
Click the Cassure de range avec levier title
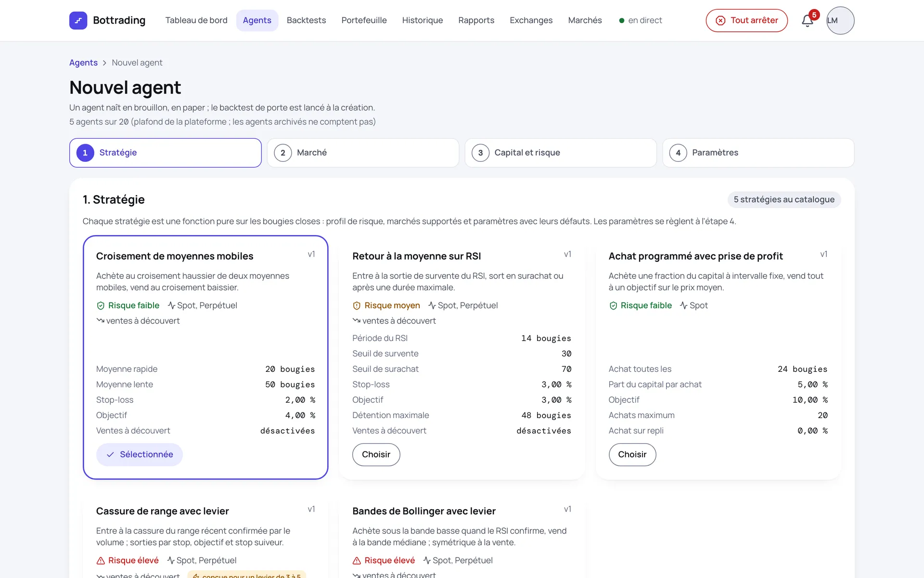tap(163, 511)
